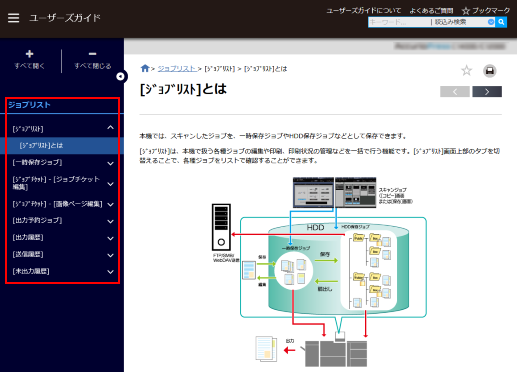Screen dimensions: 517x372
Task: Collapse all with minus すべて閉じる
Action: [93, 59]
